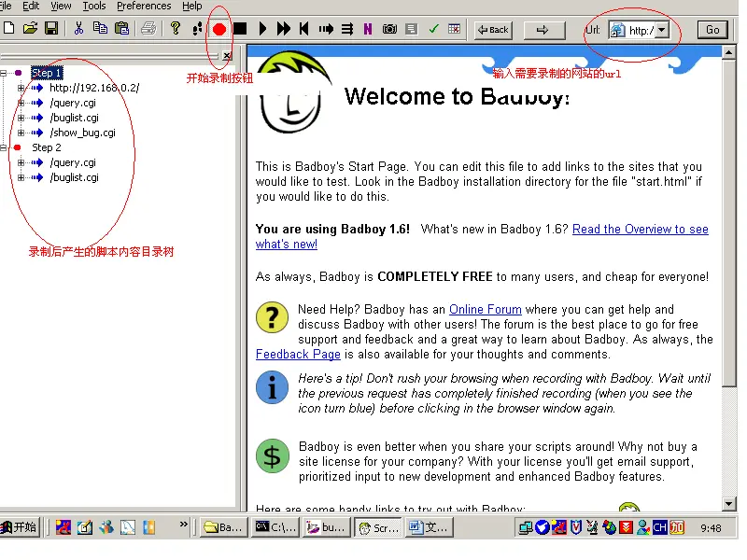Open a script file from toolbar
The width and height of the screenshot is (747, 560).
(30, 29)
